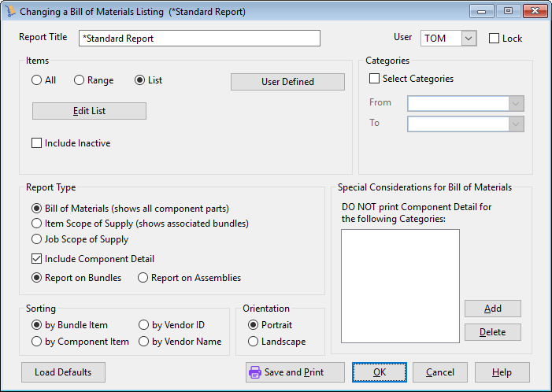Enable the Lock checkbox

[x=495, y=38]
